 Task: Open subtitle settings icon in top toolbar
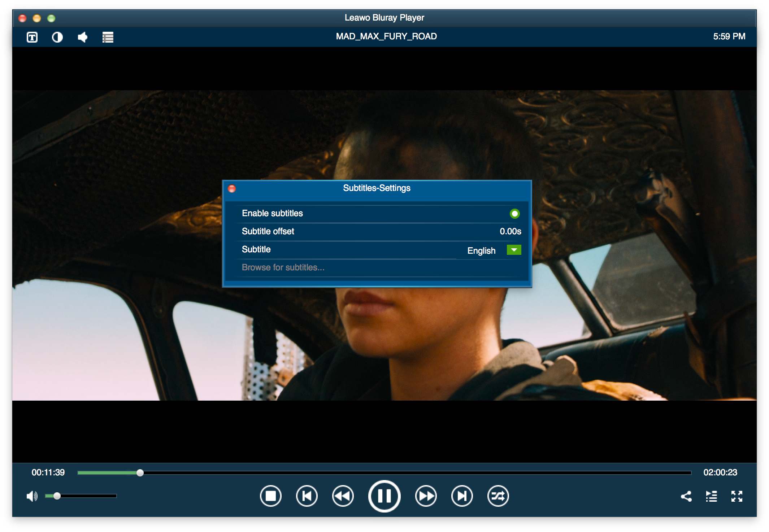click(x=32, y=37)
